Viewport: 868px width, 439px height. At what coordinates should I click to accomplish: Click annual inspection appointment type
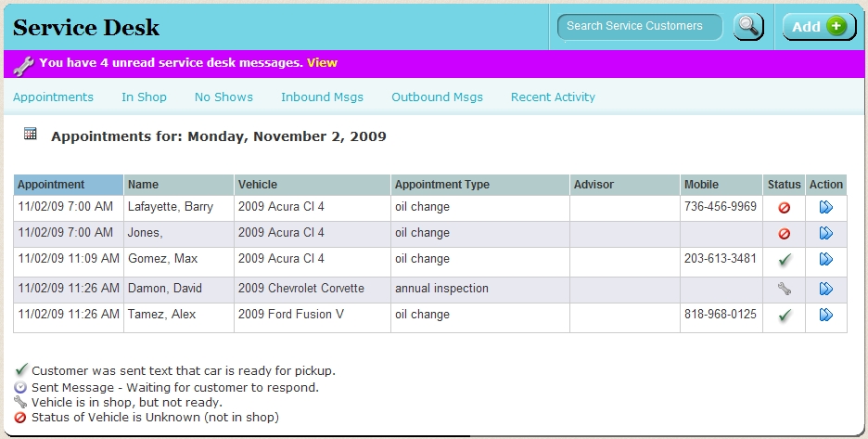point(441,289)
